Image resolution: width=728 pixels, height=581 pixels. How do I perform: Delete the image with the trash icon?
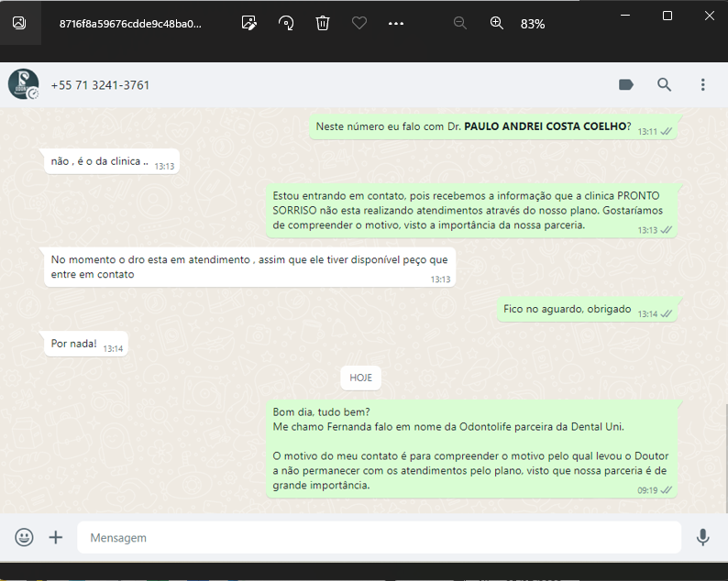(323, 24)
